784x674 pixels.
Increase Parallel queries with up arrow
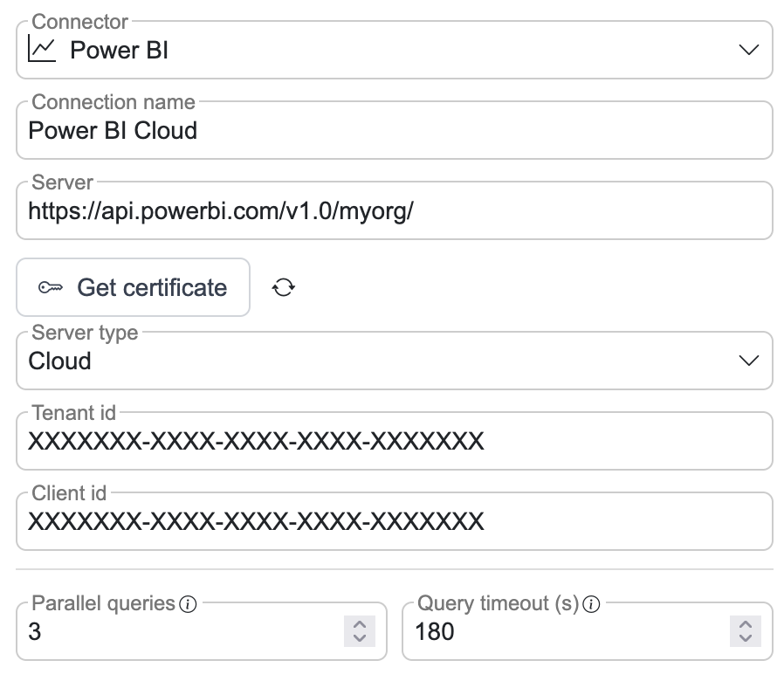click(x=360, y=623)
